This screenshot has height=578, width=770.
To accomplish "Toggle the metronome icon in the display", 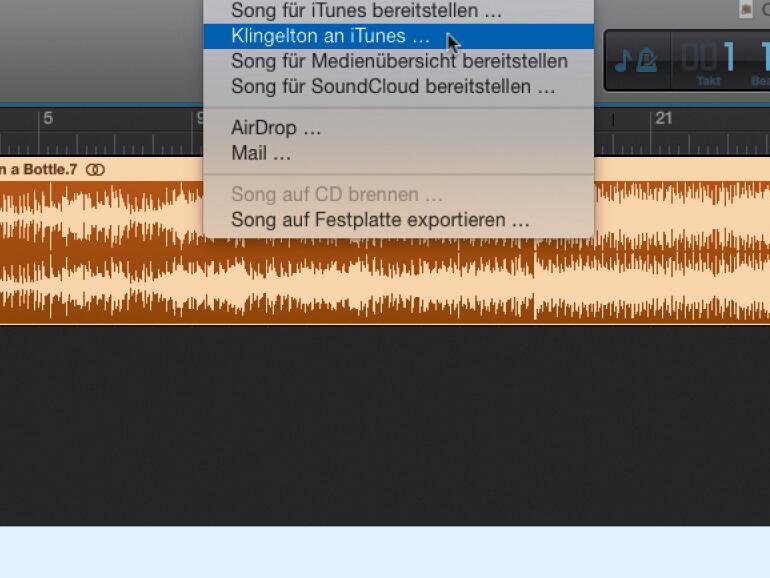I will tap(647, 61).
